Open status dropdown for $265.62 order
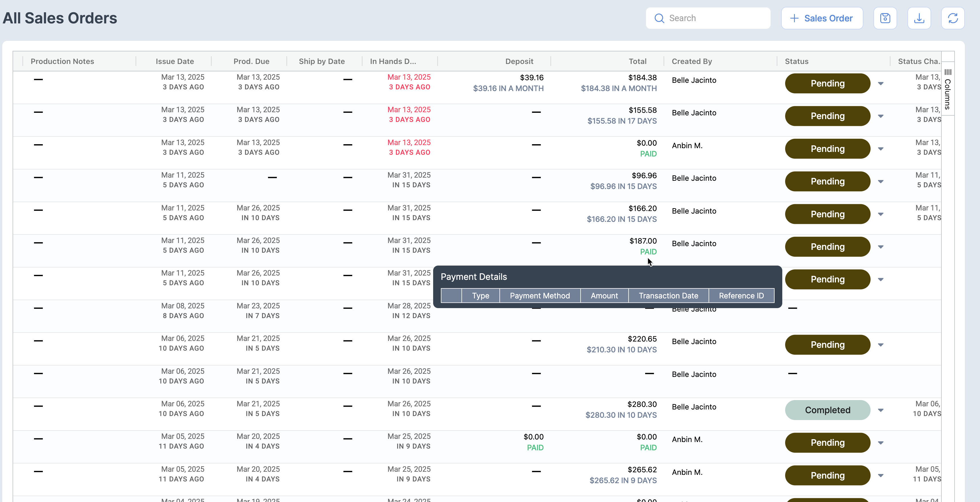980x502 pixels. point(881,476)
